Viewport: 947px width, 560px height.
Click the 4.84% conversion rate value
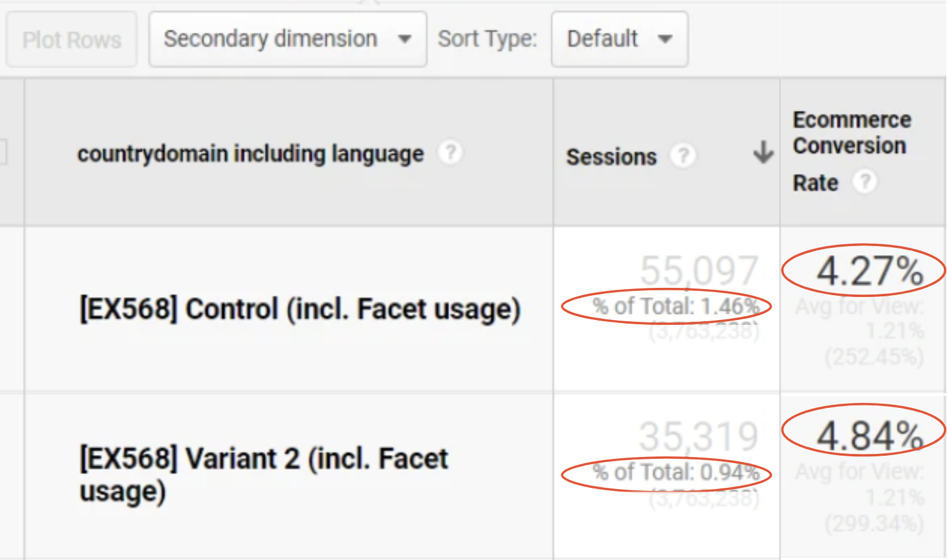pos(869,436)
